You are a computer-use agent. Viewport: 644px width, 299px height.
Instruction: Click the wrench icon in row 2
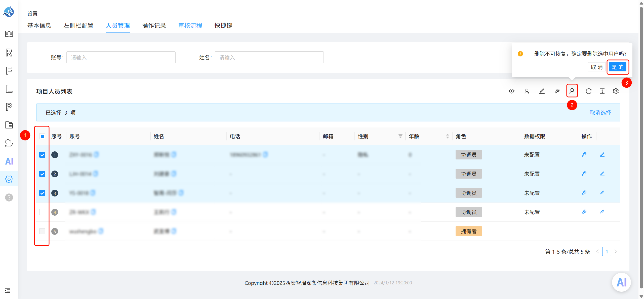pos(584,174)
